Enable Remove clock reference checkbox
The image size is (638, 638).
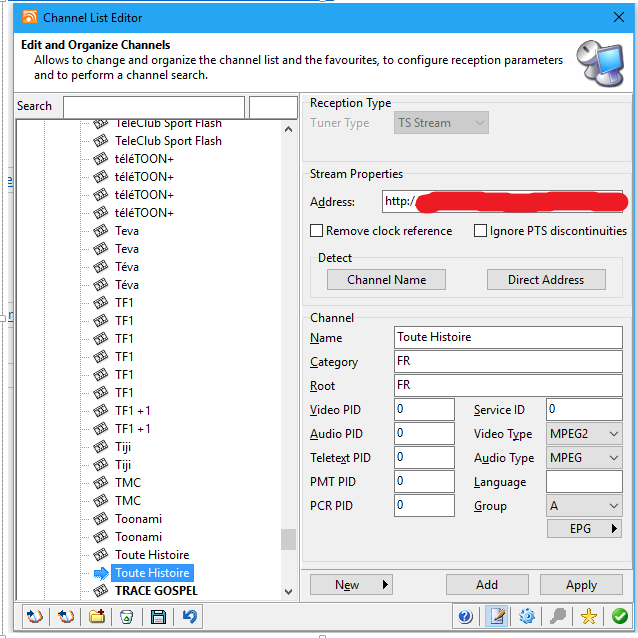(x=317, y=231)
